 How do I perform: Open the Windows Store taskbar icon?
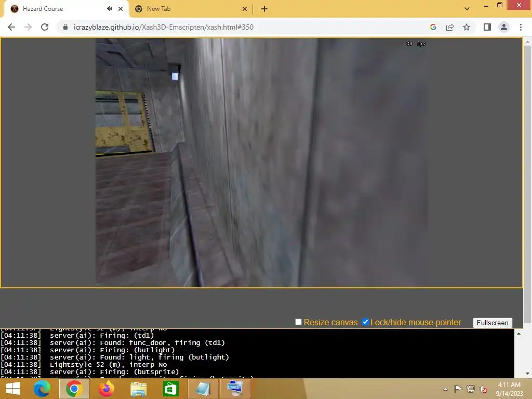(170, 389)
